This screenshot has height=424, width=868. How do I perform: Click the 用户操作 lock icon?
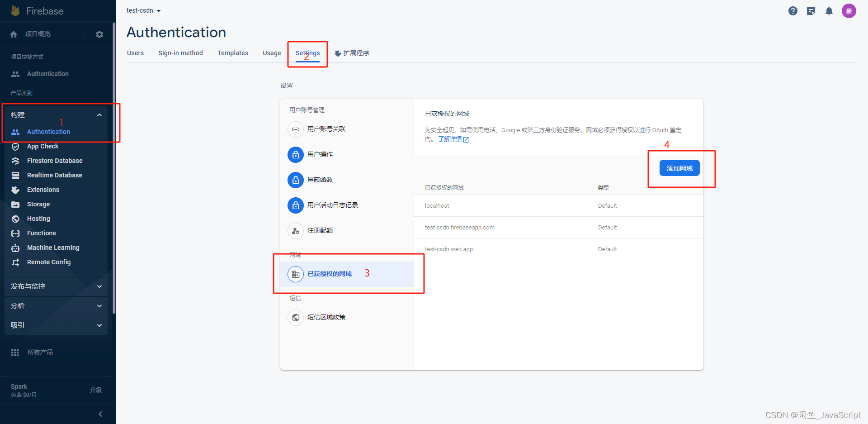pyautogui.click(x=296, y=155)
